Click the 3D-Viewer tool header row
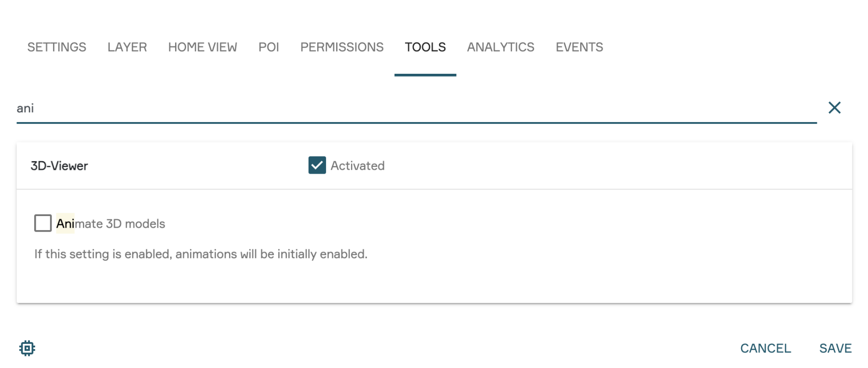This screenshot has width=868, height=368. point(434,165)
